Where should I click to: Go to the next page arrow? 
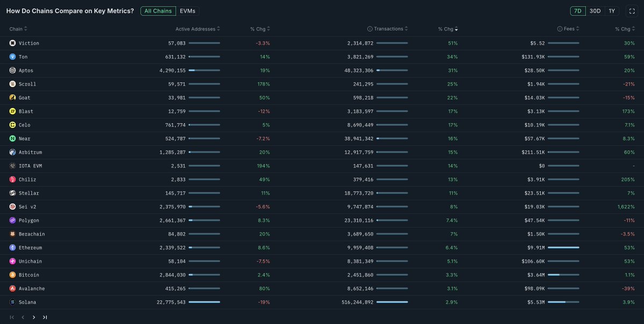point(34,318)
